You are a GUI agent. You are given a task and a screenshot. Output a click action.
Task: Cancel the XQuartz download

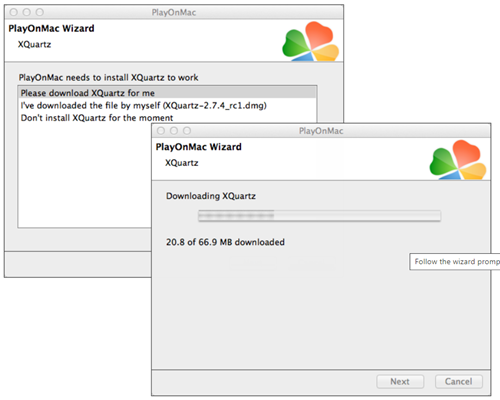459,381
